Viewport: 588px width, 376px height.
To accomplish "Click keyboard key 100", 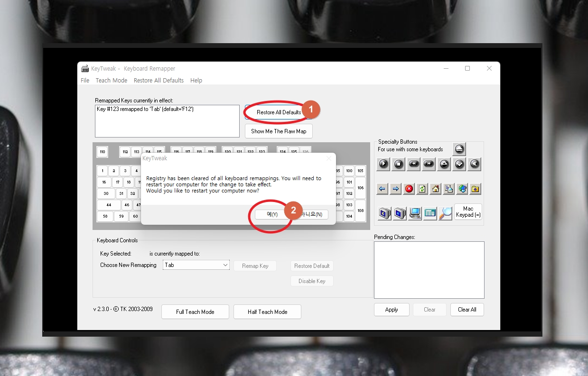I will point(349,171).
